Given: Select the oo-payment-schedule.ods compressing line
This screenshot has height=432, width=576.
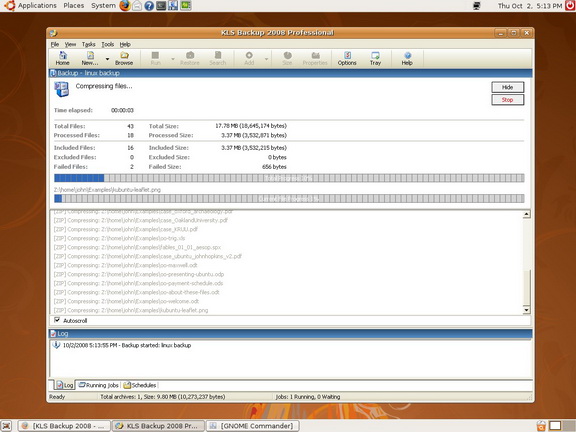Looking at the screenshot, I should click(x=138, y=283).
